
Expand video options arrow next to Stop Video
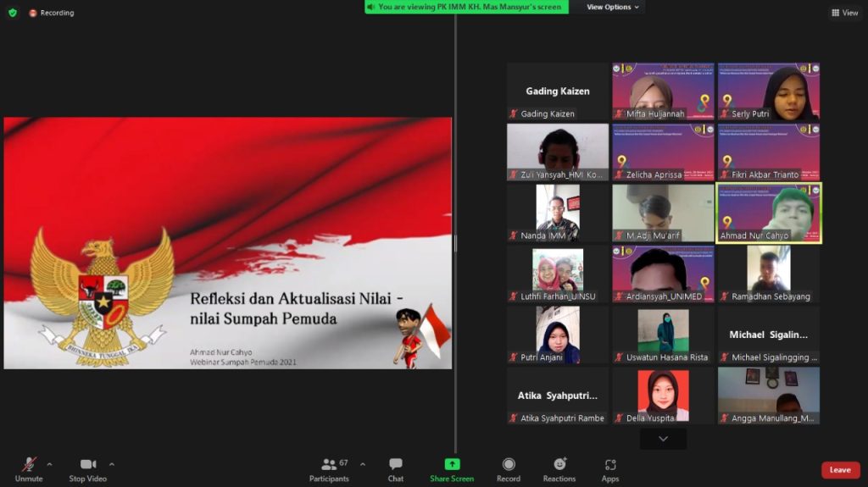(112, 464)
